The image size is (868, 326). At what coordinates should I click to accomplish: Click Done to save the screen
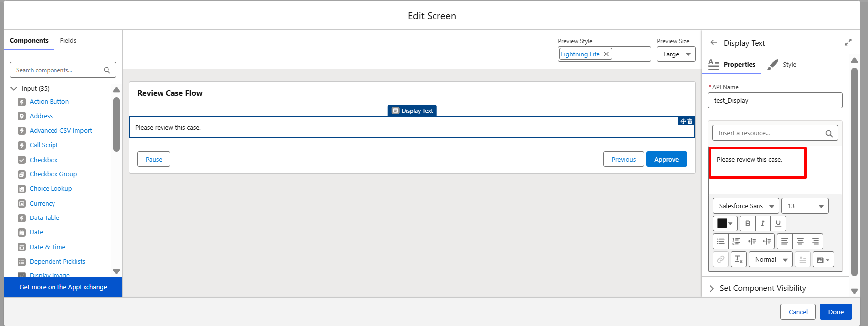coord(836,312)
